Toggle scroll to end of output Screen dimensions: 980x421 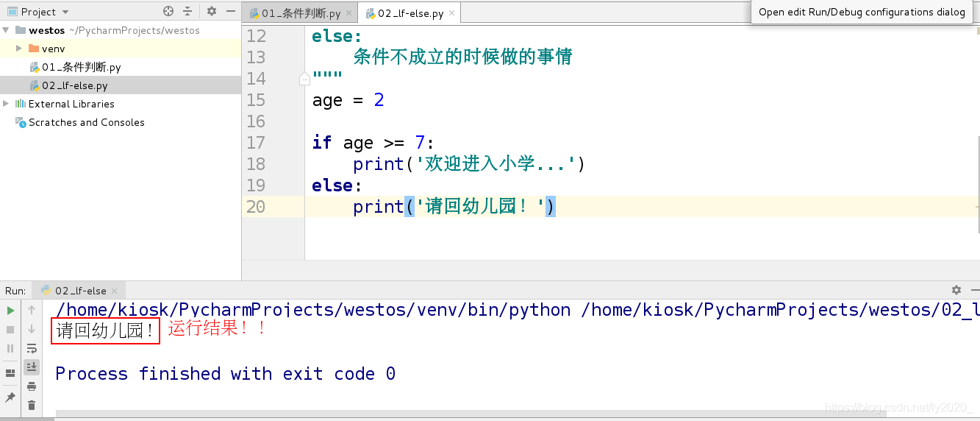[x=32, y=367]
